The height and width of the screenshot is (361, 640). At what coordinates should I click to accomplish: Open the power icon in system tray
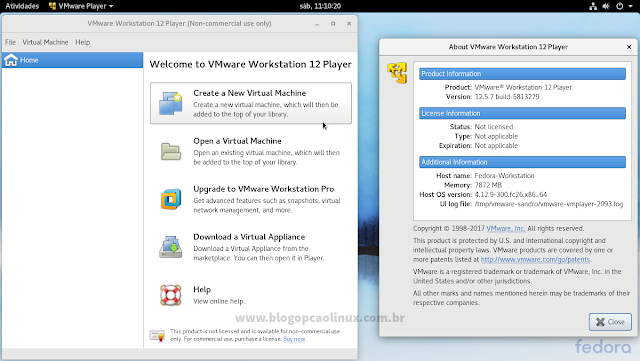(x=620, y=6)
